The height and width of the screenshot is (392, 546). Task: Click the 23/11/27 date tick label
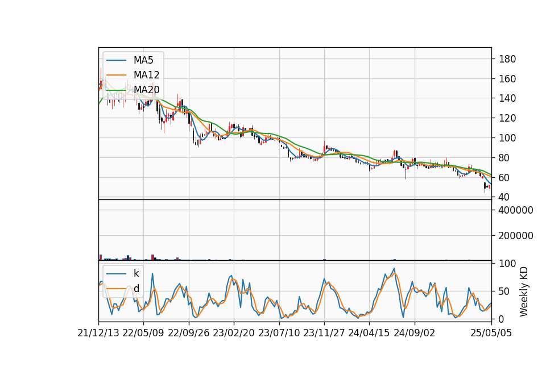(324, 333)
